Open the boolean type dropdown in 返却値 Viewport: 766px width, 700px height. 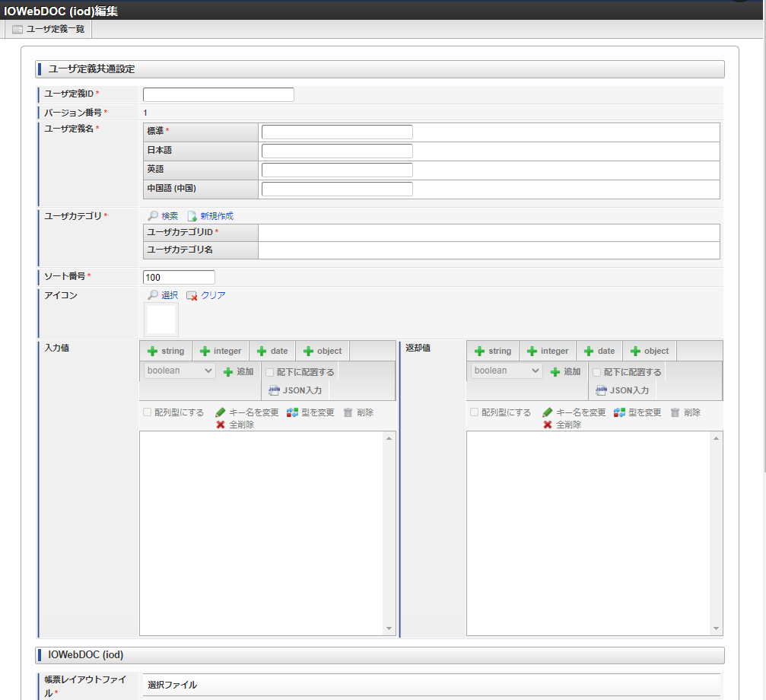507,371
